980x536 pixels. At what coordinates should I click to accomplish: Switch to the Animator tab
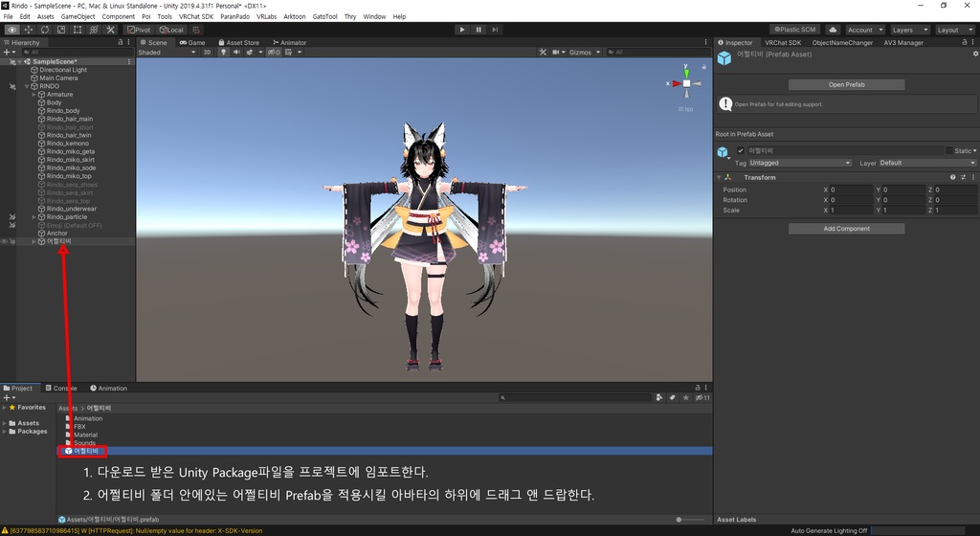(289, 42)
